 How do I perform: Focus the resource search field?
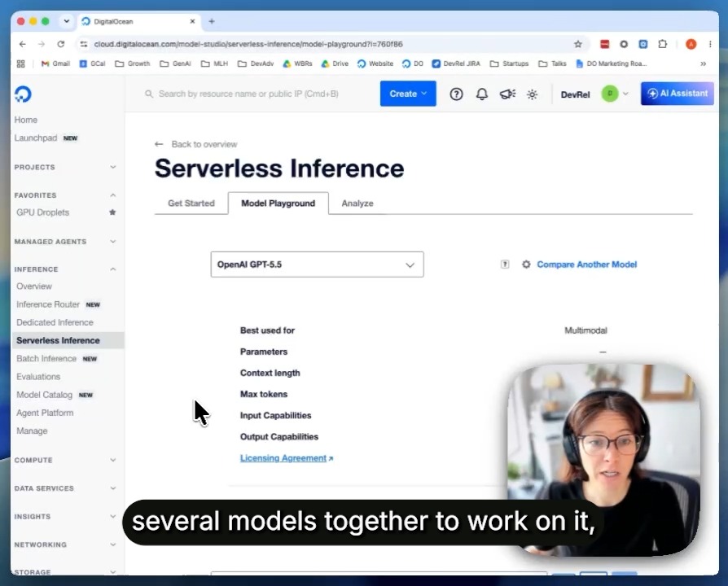pyautogui.click(x=248, y=94)
